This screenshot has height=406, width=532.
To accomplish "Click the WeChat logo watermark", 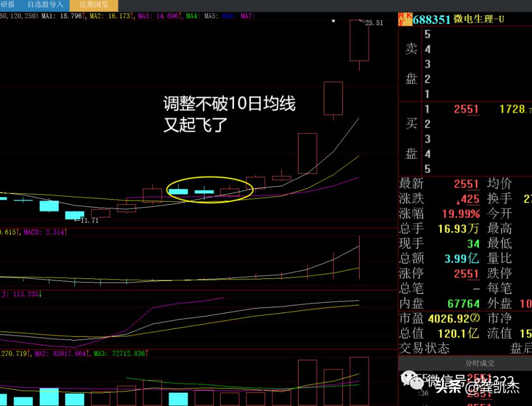I will 411,380.
